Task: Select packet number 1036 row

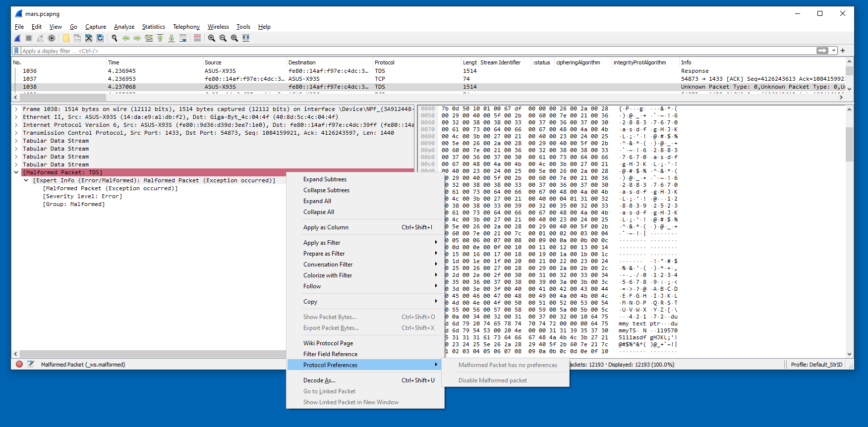Action: (x=429, y=71)
